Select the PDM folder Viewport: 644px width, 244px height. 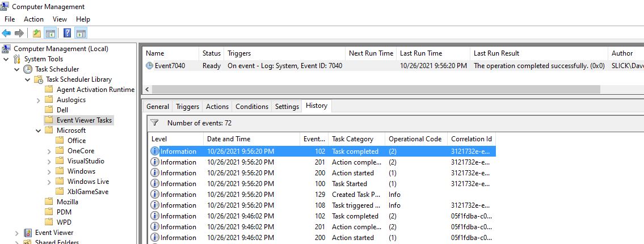click(x=64, y=212)
